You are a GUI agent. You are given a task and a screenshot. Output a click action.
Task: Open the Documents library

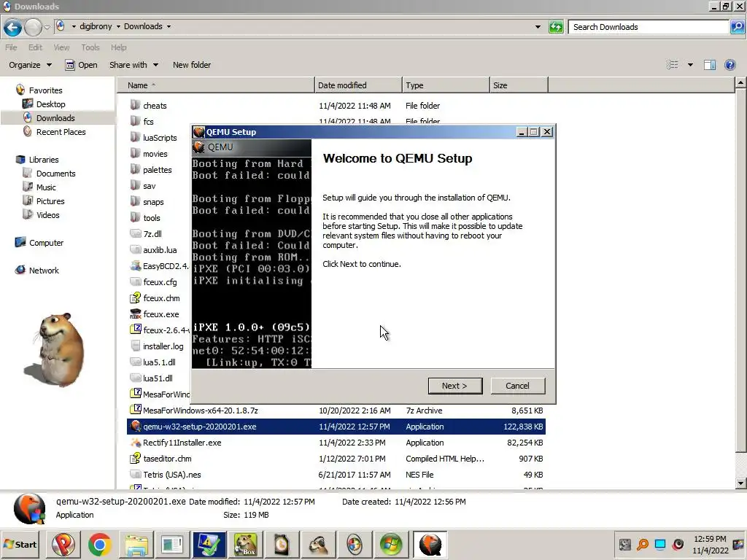pos(55,174)
